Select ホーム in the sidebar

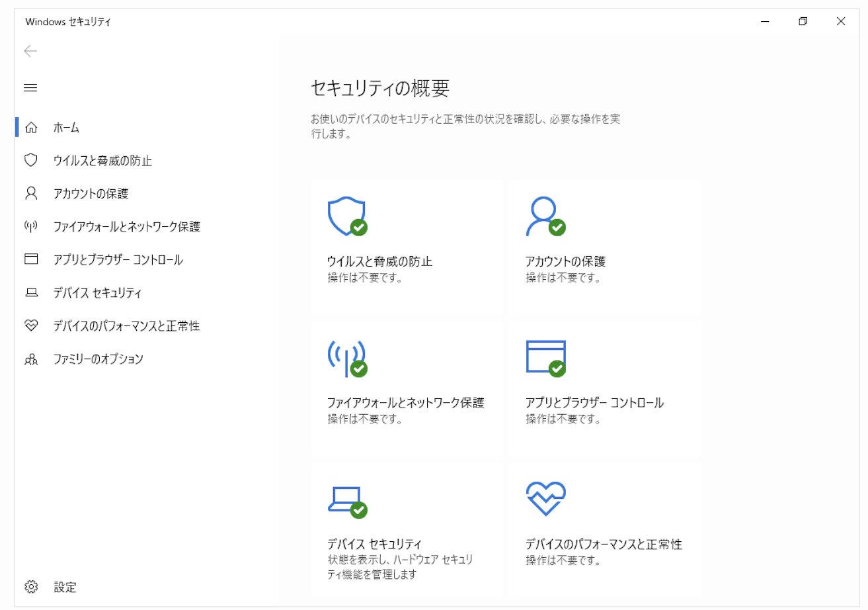(66, 126)
